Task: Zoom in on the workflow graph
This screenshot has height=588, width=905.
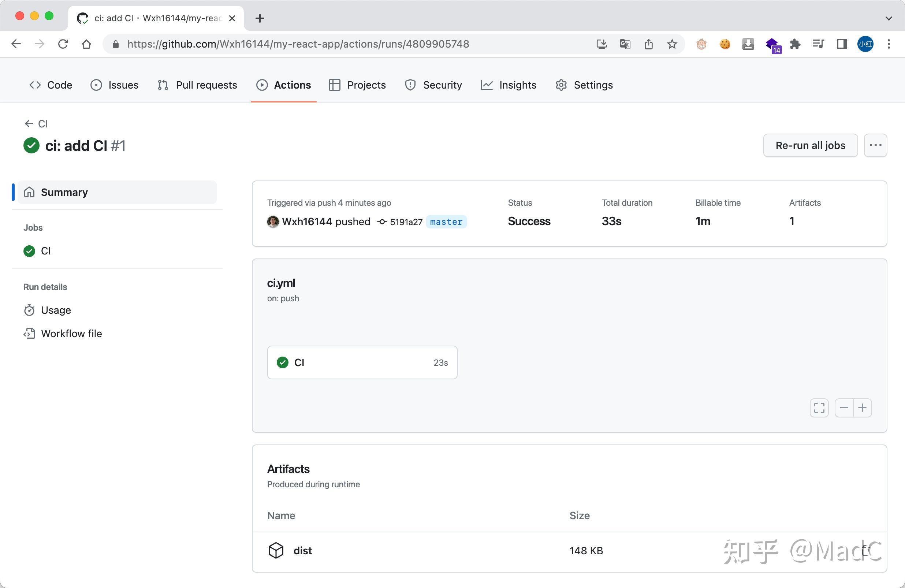Action: 862,408
